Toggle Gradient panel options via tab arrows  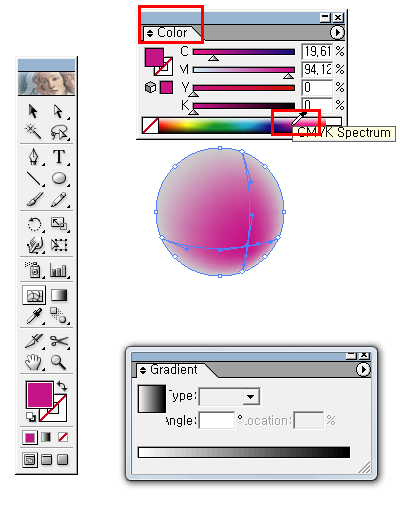pyautogui.click(x=143, y=370)
